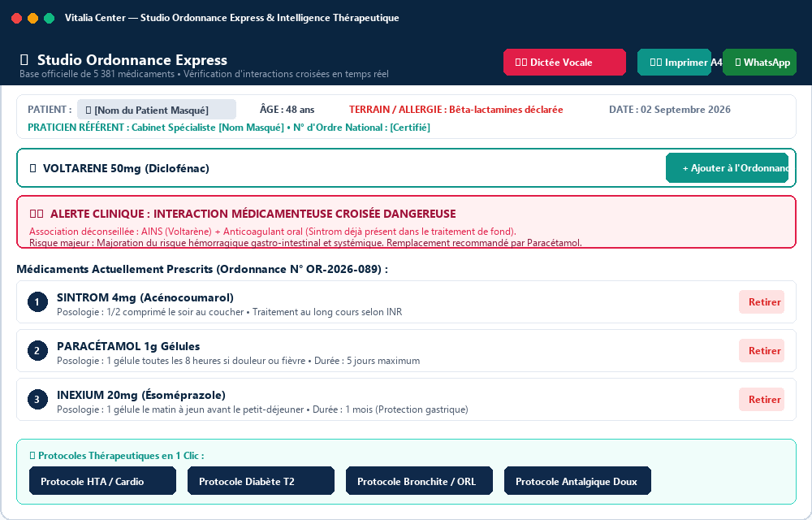Click the 'Base officielle de 5 381 médicaments' subtitle
The image size is (812, 520).
coord(204,74)
